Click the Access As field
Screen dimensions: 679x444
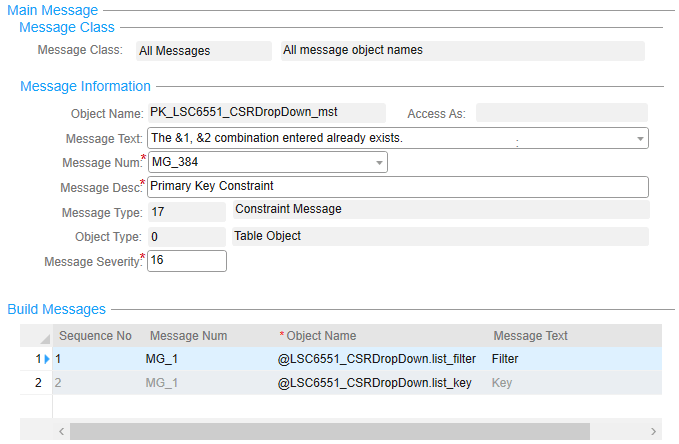pos(561,113)
